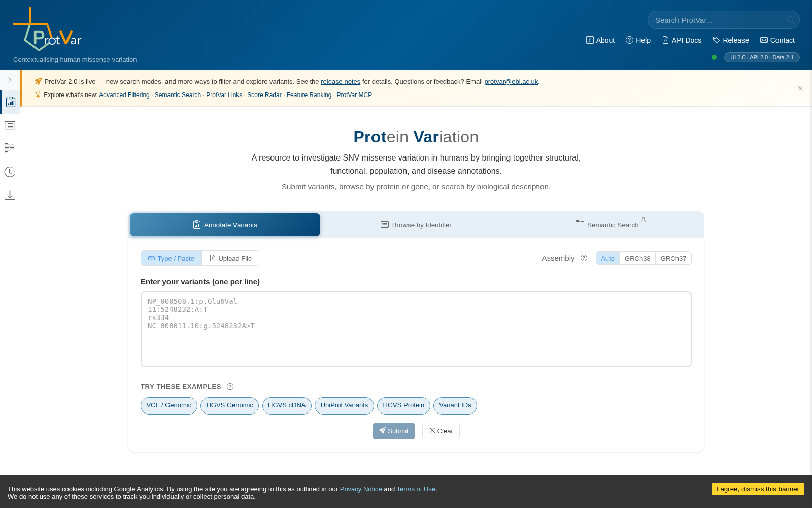Switch to Browse by Identifier tab
Screen dimensions: 812x508
pos(416,225)
